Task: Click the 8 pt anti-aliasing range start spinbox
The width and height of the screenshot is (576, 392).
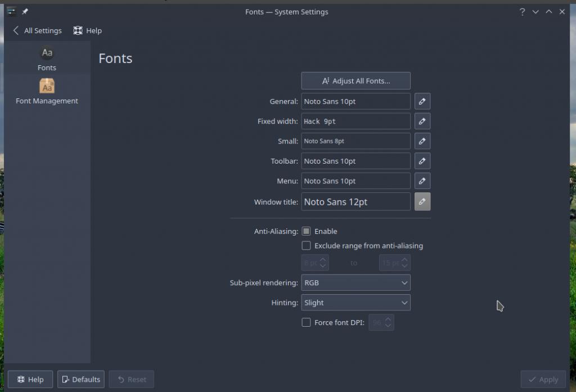Action: coord(315,263)
